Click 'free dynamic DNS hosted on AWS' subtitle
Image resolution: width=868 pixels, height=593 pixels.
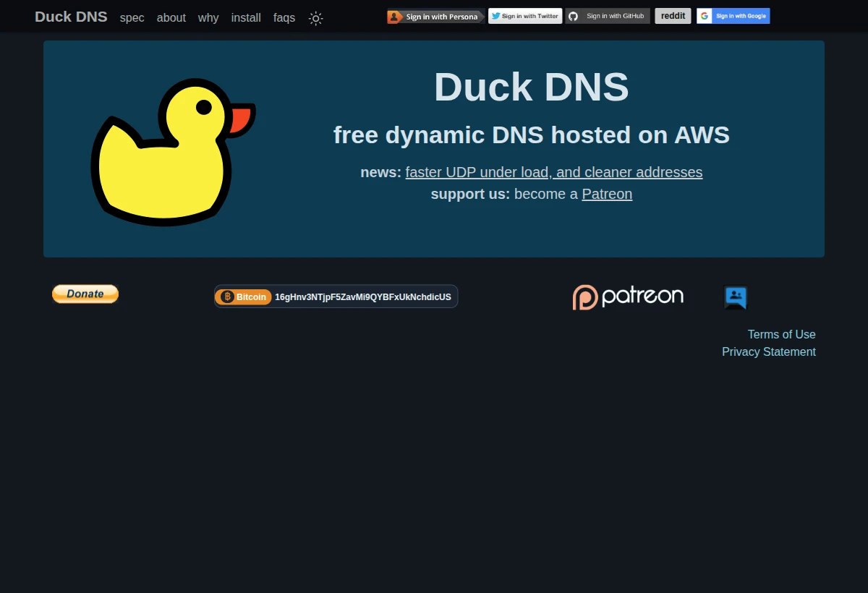532,135
